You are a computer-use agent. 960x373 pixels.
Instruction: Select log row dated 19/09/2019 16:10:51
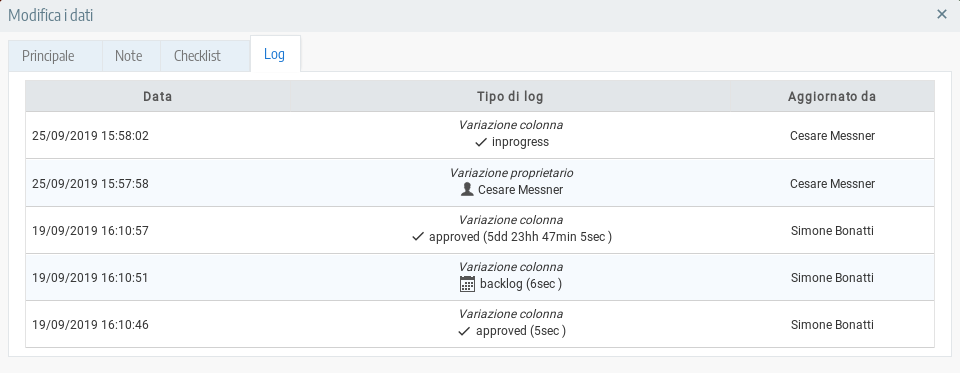click(480, 277)
